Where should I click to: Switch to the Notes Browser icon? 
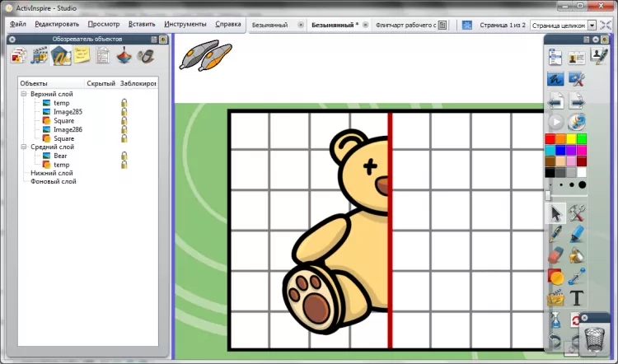[x=82, y=56]
